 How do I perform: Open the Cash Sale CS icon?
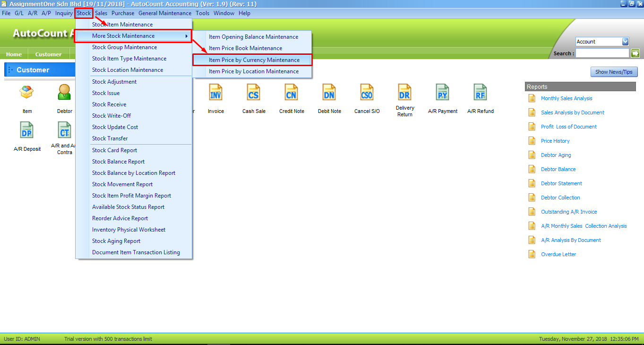(254, 92)
